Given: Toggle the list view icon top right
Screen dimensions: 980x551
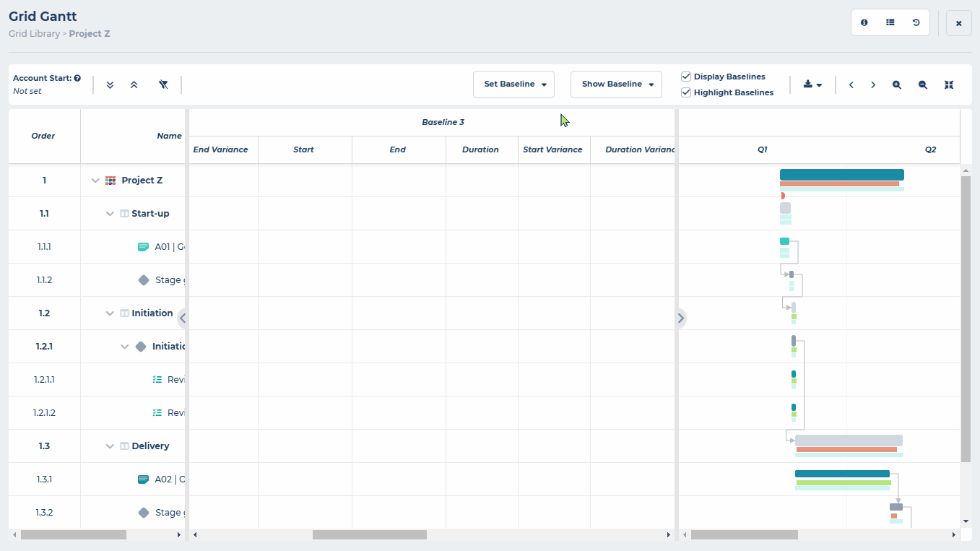Looking at the screenshot, I should click(890, 22).
